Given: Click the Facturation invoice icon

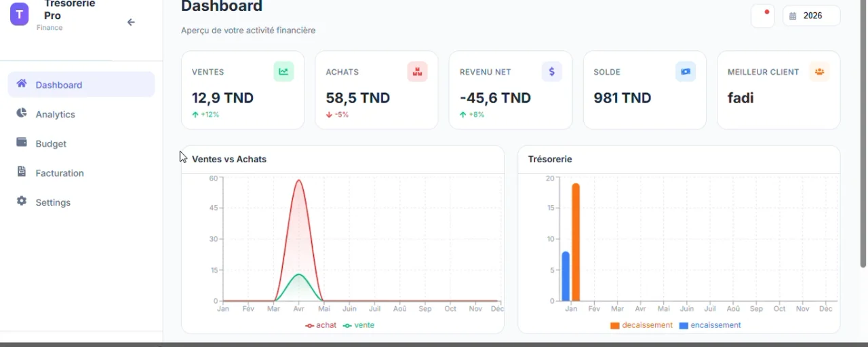Looking at the screenshot, I should 22,172.
